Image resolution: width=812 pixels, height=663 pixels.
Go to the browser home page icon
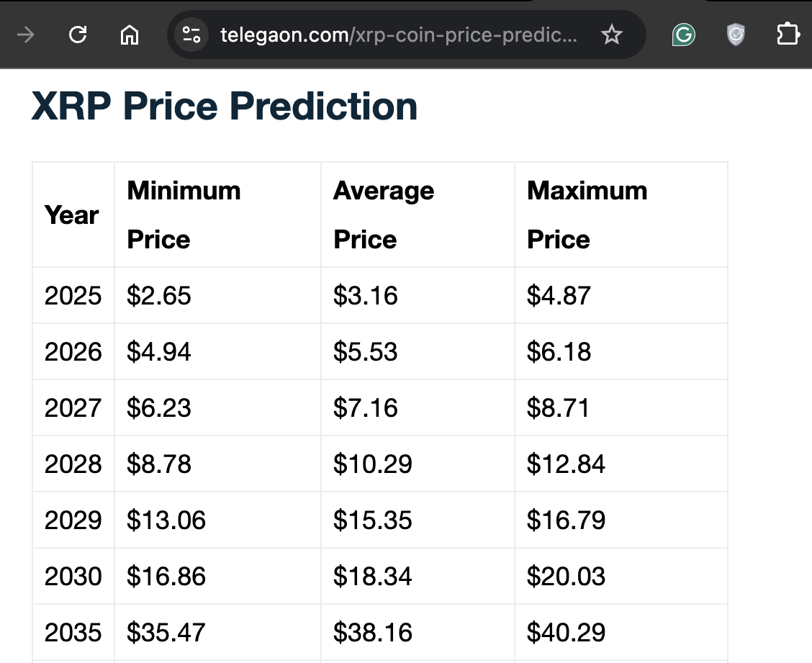[x=130, y=35]
